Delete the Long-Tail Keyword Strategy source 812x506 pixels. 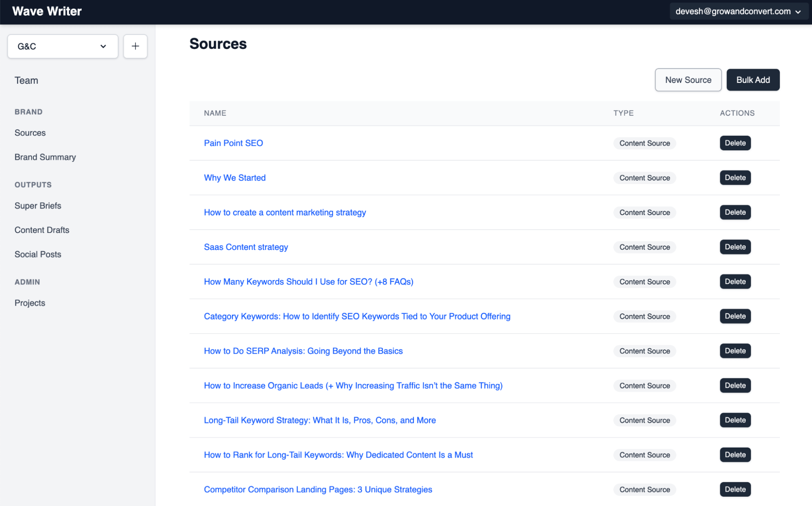point(735,420)
